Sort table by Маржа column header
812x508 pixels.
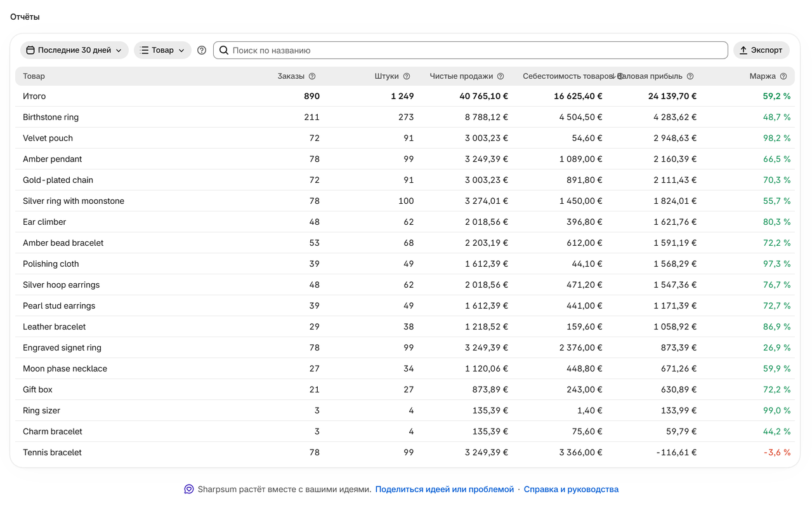pyautogui.click(x=763, y=76)
